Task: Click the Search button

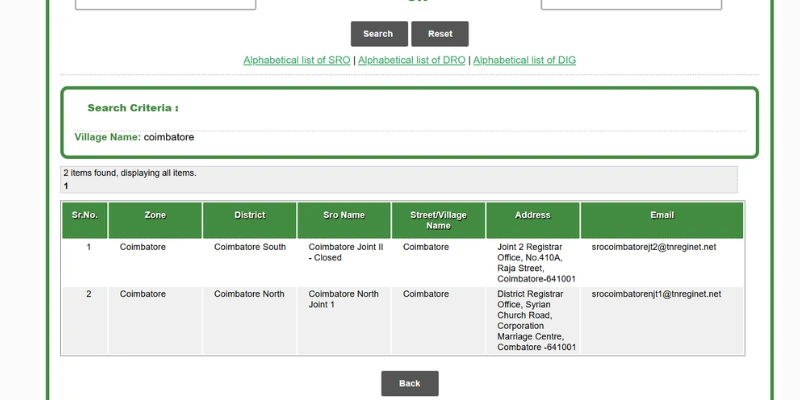Action: point(379,34)
